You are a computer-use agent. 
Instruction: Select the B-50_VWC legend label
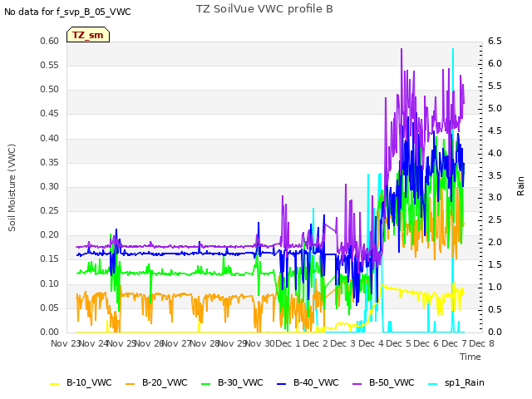[392, 382]
